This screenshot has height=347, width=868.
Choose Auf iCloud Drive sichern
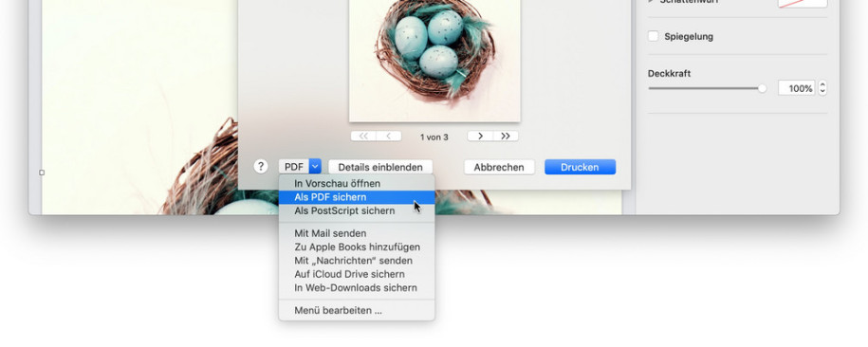357,274
